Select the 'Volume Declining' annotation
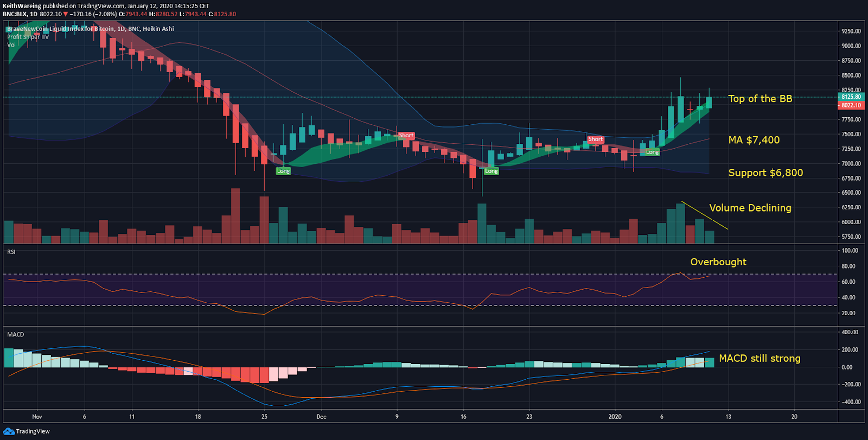868x440 pixels. [750, 208]
